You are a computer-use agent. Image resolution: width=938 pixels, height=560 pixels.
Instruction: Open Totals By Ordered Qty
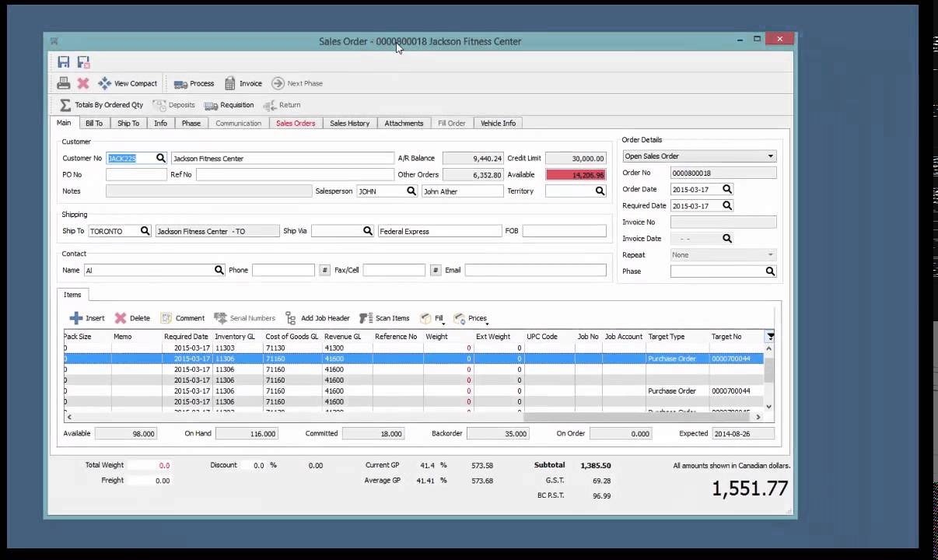pyautogui.click(x=102, y=105)
